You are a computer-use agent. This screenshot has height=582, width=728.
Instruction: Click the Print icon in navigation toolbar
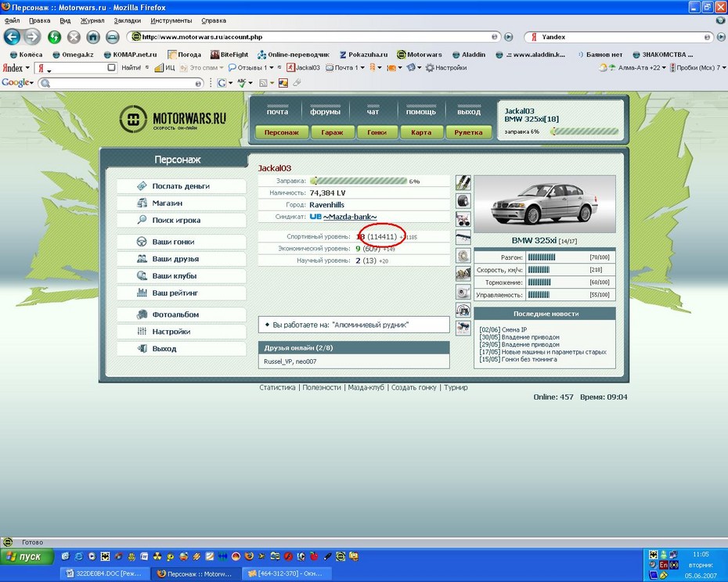point(113,37)
